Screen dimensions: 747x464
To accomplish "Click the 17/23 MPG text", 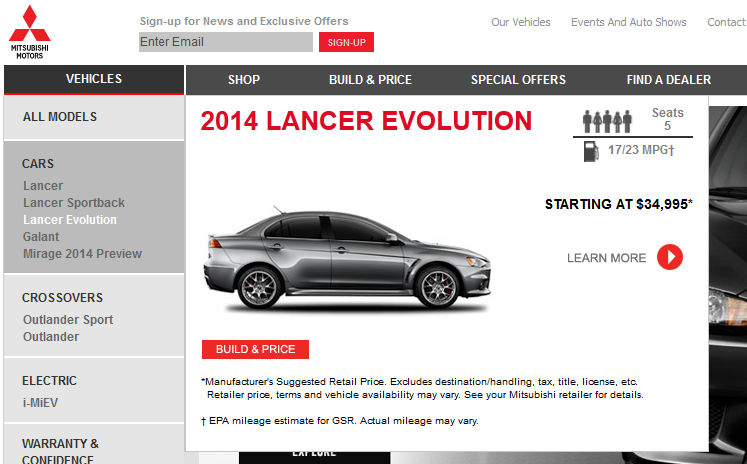I will (641, 150).
